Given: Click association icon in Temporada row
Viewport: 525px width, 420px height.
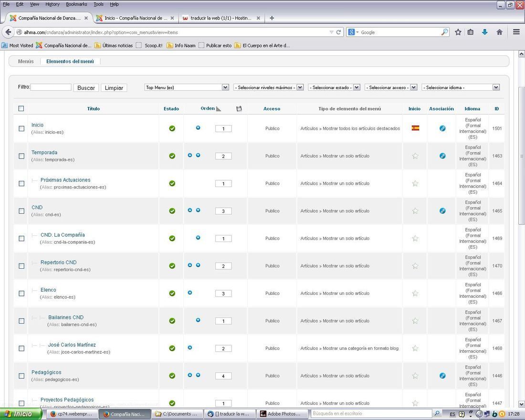Looking at the screenshot, I should (442, 156).
